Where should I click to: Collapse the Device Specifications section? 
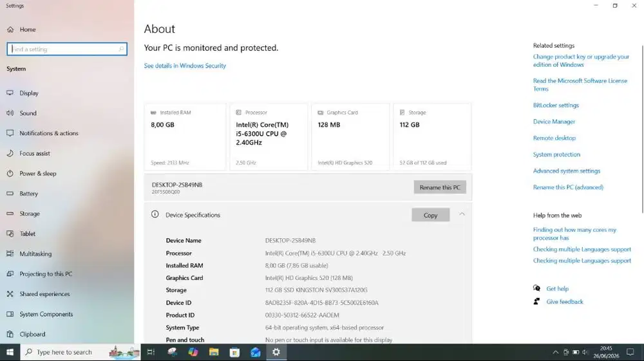tap(462, 214)
